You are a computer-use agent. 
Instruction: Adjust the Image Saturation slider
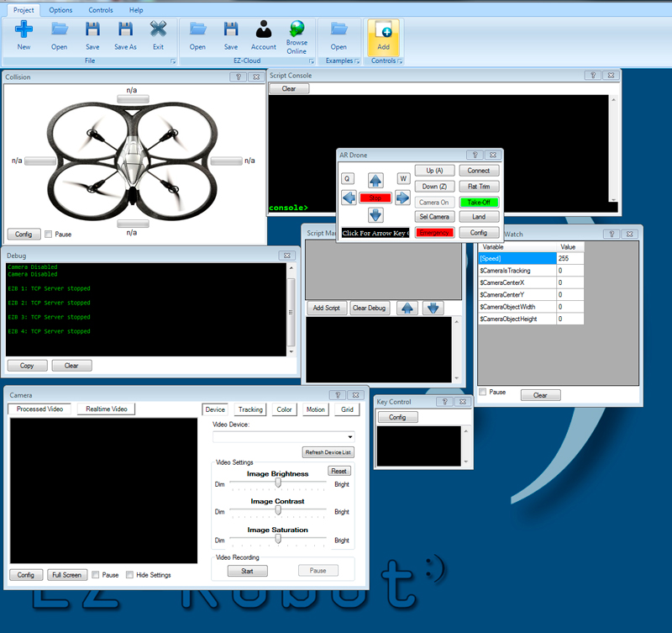(x=278, y=539)
